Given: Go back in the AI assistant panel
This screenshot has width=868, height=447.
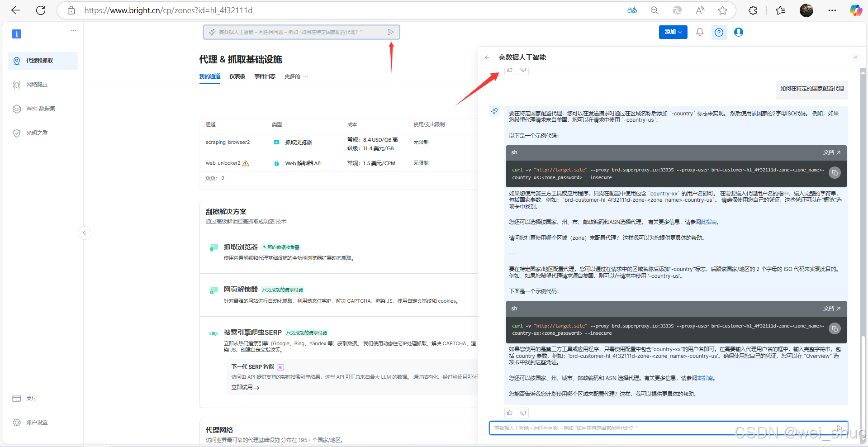Looking at the screenshot, I should point(488,57).
